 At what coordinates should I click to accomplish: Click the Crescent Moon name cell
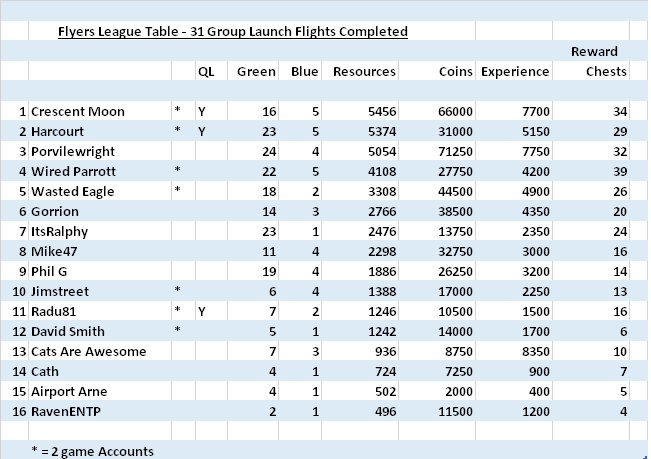click(x=78, y=111)
